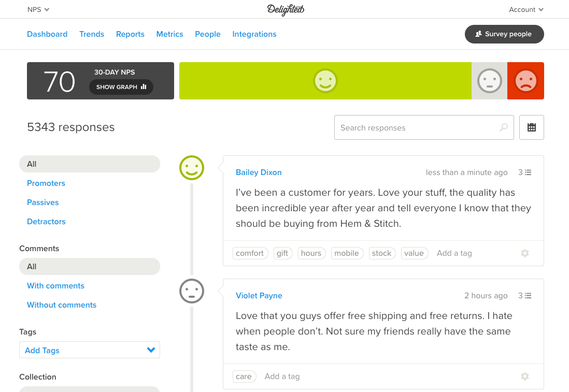Click the Delighted logo
Viewport: 569px width, 392px height.
point(286,9)
